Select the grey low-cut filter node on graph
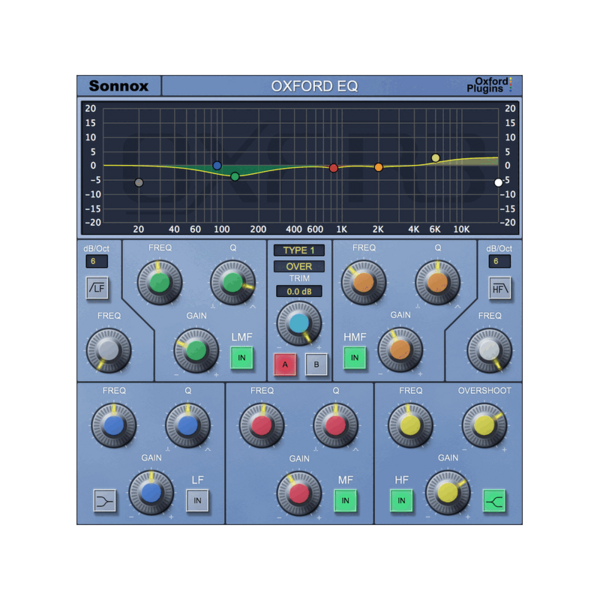 (x=139, y=183)
